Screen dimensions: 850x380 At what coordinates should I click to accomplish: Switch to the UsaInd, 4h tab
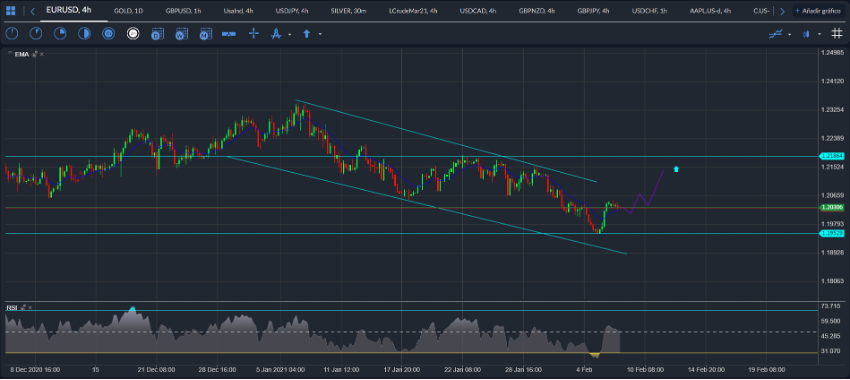[238, 11]
